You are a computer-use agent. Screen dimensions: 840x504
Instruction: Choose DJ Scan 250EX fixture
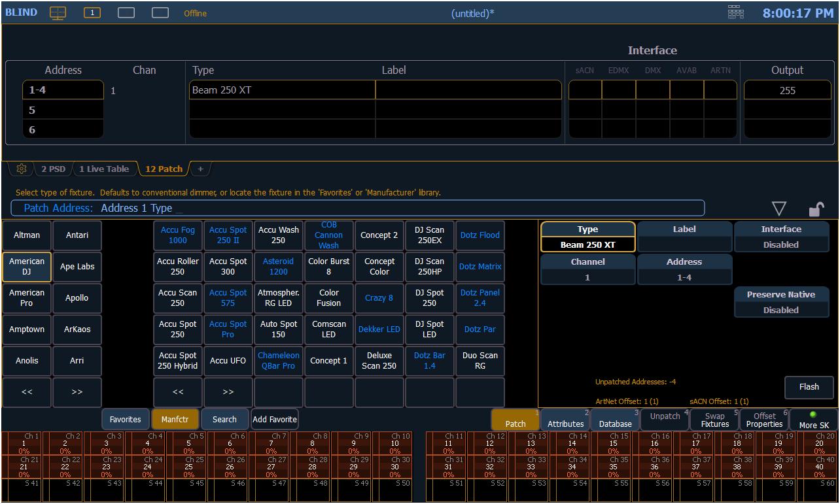point(430,235)
